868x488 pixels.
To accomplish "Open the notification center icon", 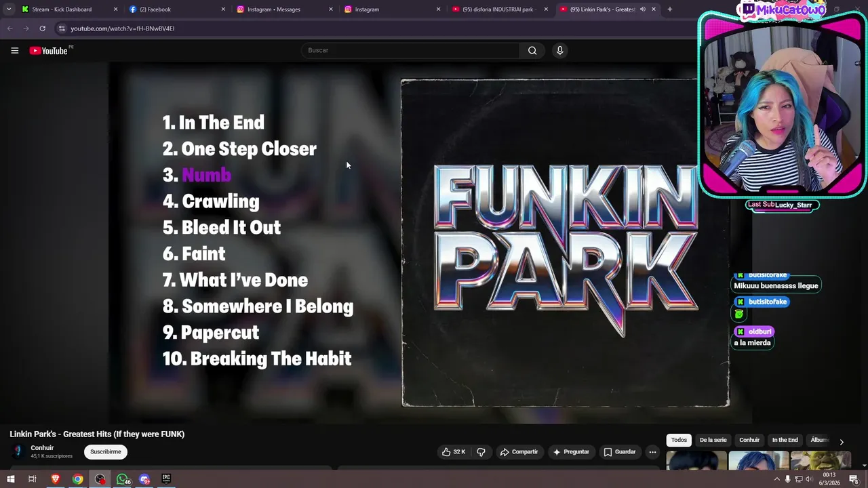I will [854, 479].
